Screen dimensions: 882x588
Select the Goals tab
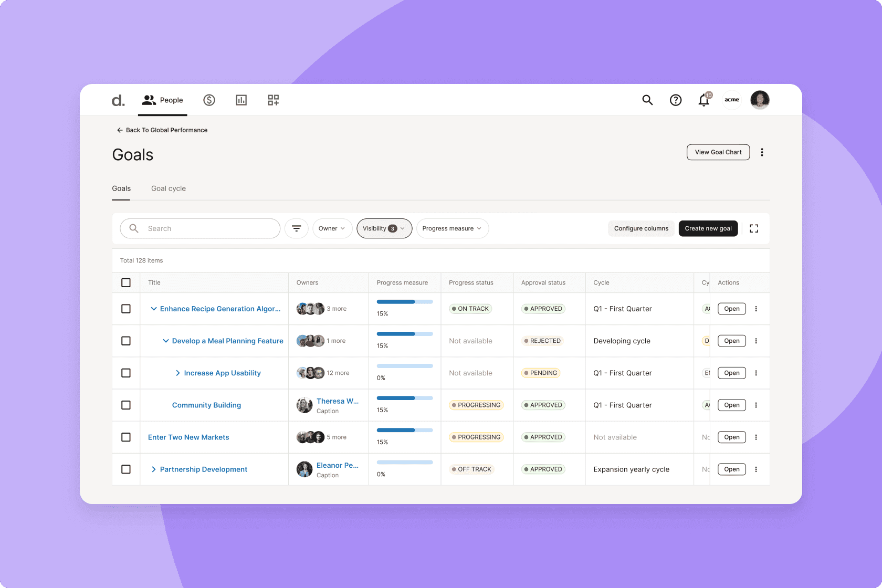pyautogui.click(x=121, y=188)
